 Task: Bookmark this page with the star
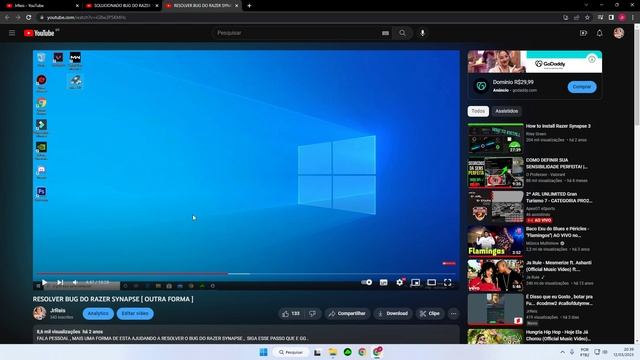coord(587,18)
